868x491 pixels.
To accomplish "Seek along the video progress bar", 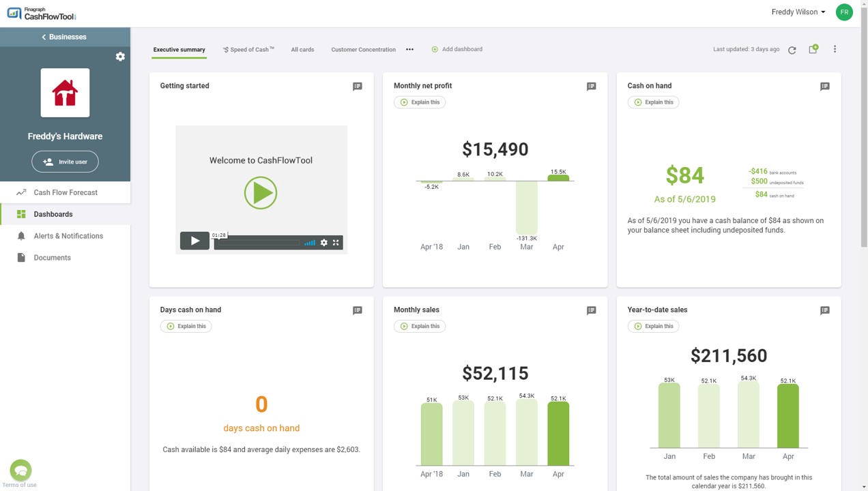I will (x=257, y=242).
